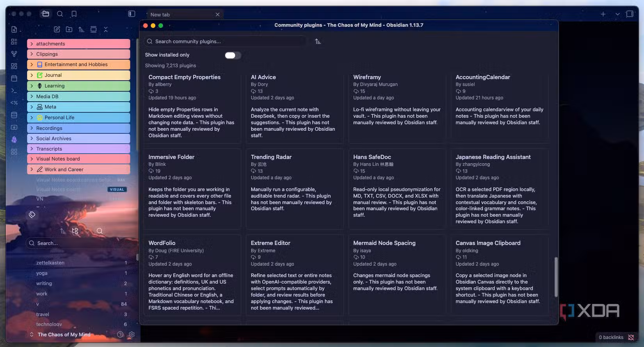Create a new note with the pencil icon

[57, 29]
